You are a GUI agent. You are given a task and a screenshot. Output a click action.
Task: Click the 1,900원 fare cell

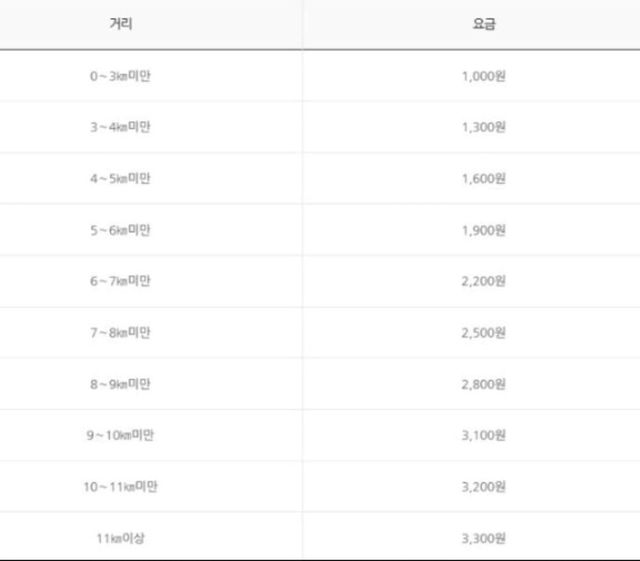pyautogui.click(x=483, y=230)
